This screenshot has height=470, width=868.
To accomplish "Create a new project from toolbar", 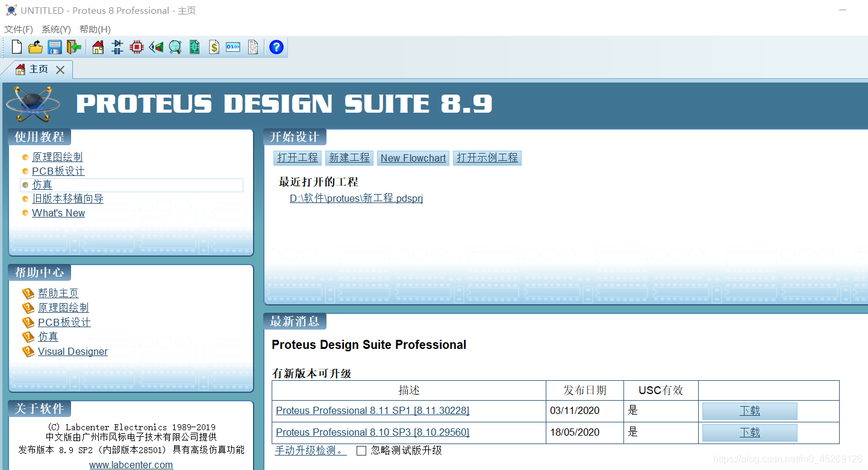I will (x=17, y=46).
